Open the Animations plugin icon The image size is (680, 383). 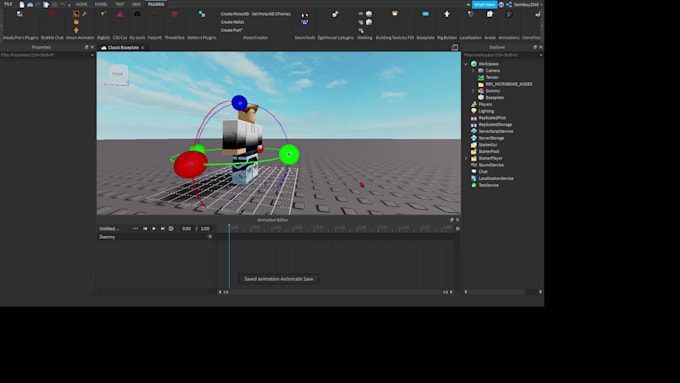509,14
